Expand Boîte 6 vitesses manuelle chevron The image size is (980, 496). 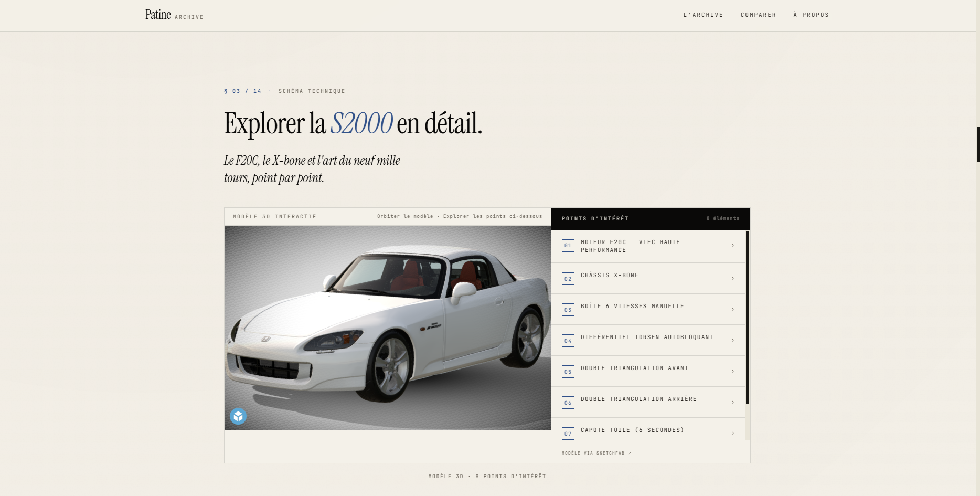pos(733,310)
